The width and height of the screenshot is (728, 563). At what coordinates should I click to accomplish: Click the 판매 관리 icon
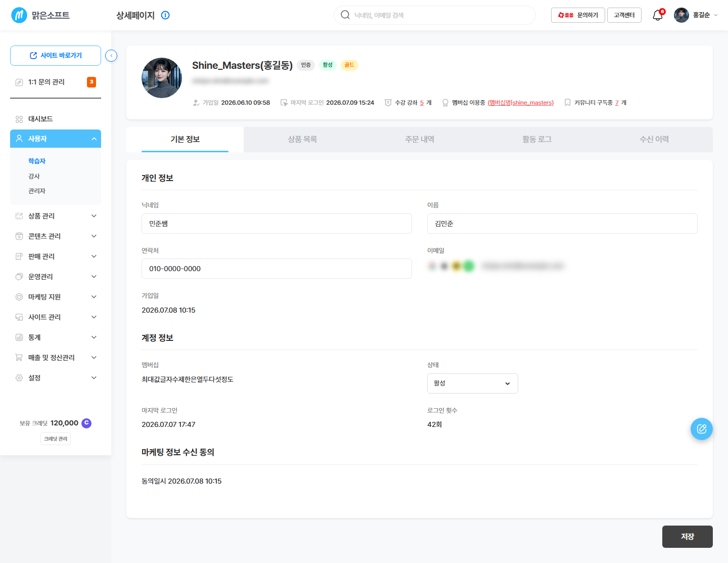click(x=19, y=256)
